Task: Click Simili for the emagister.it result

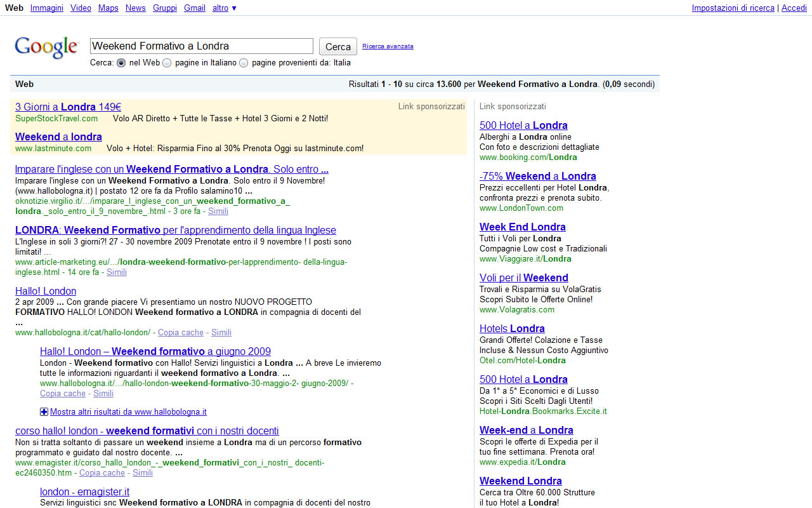Action: coord(143,473)
